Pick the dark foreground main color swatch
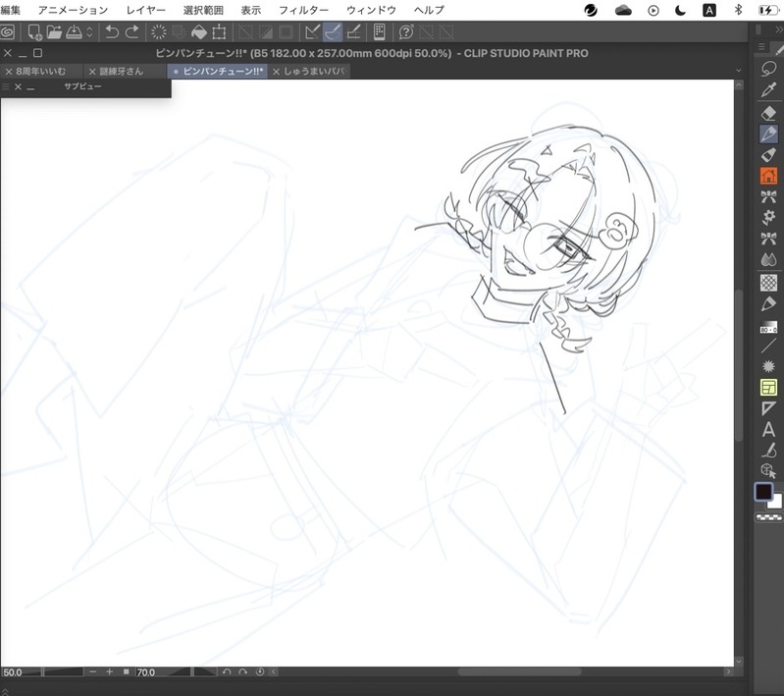The image size is (784, 696). (x=763, y=492)
